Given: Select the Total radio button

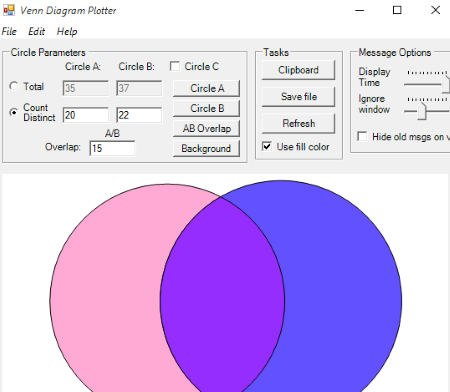Looking at the screenshot, I should 14,86.
